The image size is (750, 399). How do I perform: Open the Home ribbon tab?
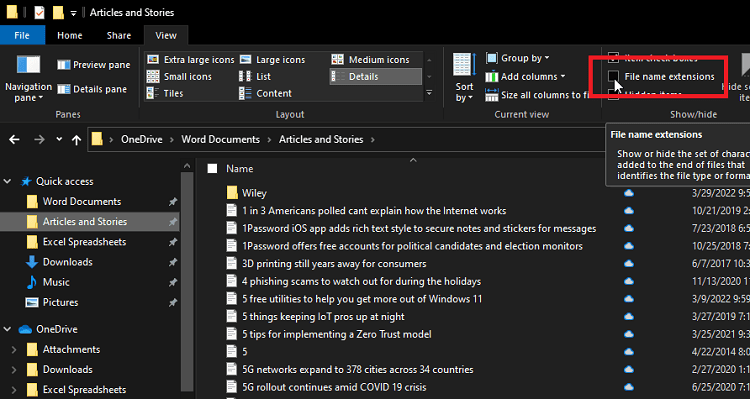coord(70,35)
